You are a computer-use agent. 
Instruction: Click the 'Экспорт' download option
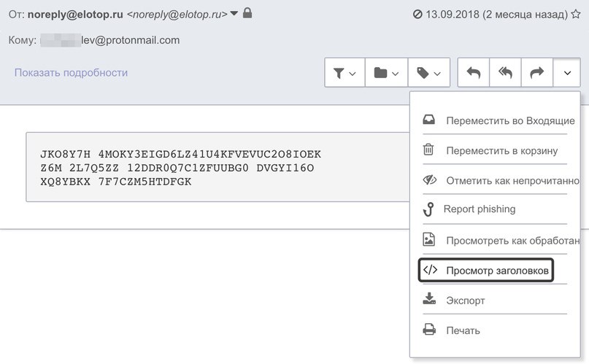(x=465, y=300)
